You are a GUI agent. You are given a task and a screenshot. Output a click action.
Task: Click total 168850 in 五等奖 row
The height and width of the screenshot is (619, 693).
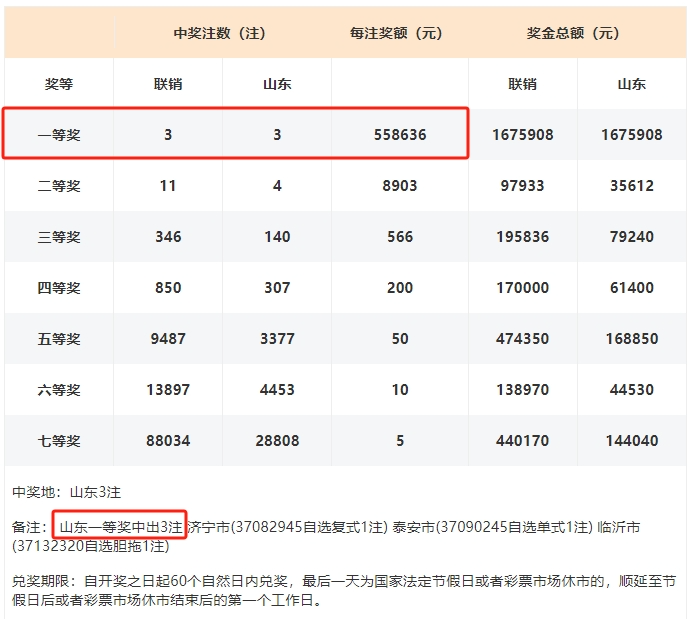(x=632, y=339)
